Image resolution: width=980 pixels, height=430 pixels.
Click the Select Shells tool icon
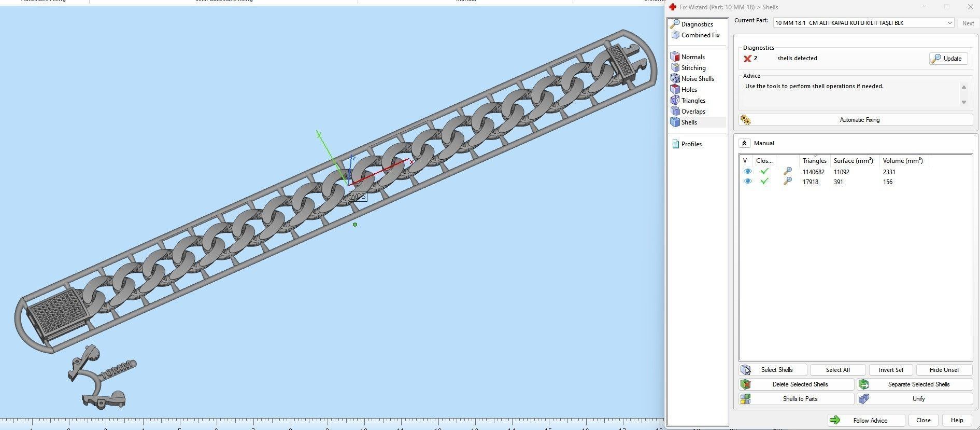coord(746,370)
